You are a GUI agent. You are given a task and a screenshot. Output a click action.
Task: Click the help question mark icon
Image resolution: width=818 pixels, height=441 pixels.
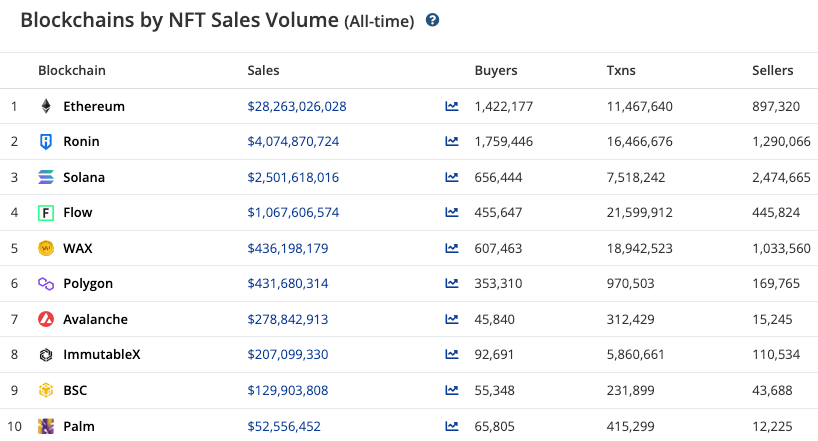pos(433,20)
